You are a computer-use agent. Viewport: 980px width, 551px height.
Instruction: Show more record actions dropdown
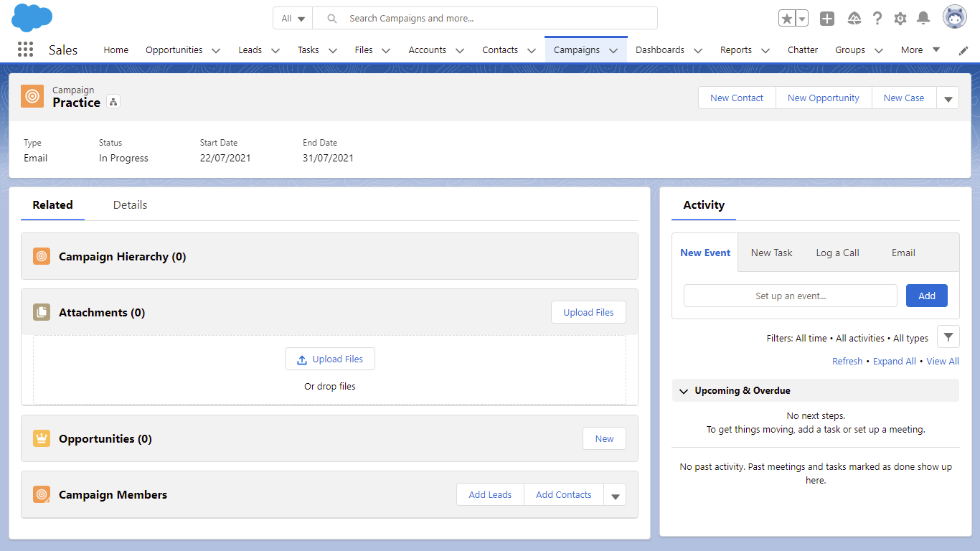coord(948,98)
